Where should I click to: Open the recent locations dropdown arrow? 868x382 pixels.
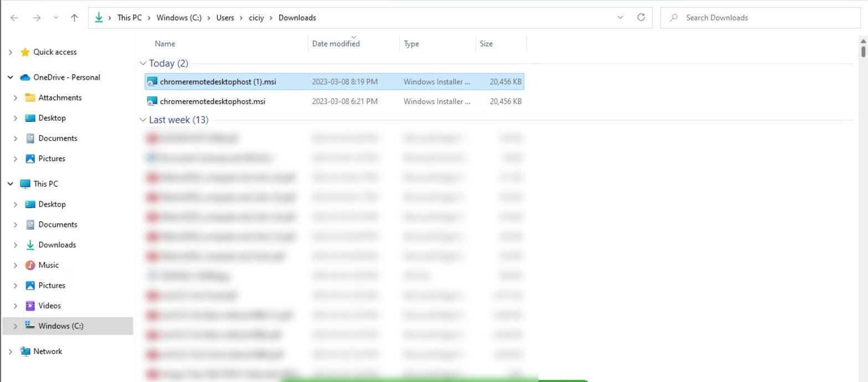56,18
